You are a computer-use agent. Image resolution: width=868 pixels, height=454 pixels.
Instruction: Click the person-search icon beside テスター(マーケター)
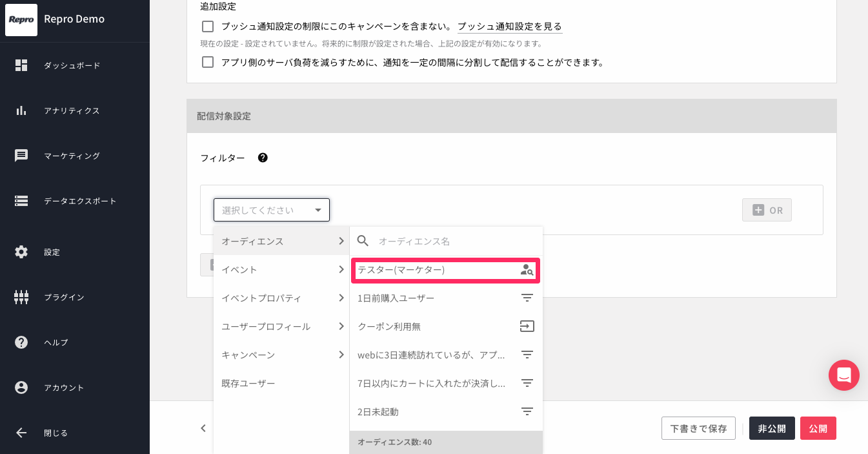point(527,270)
